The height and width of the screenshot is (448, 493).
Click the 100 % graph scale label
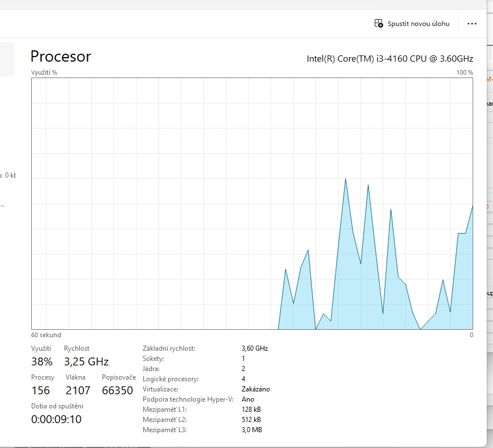tap(465, 72)
